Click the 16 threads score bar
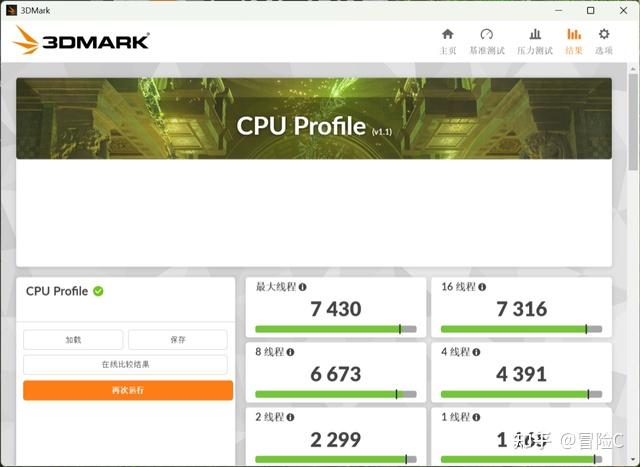Screen dimensions: 640x467 pos(522,329)
